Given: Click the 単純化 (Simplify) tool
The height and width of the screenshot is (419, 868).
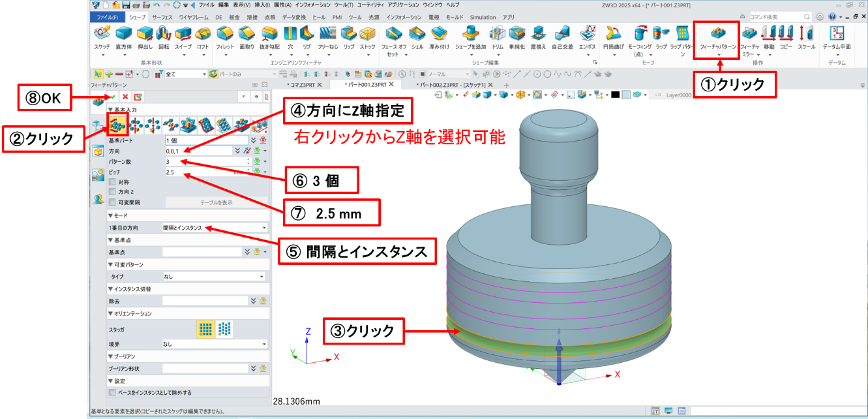Looking at the screenshot, I should tap(517, 33).
